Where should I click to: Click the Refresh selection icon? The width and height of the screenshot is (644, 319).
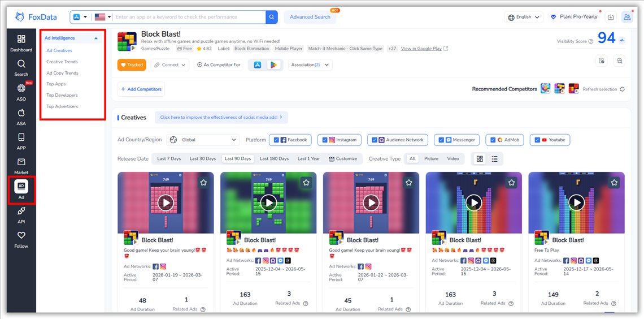point(622,89)
